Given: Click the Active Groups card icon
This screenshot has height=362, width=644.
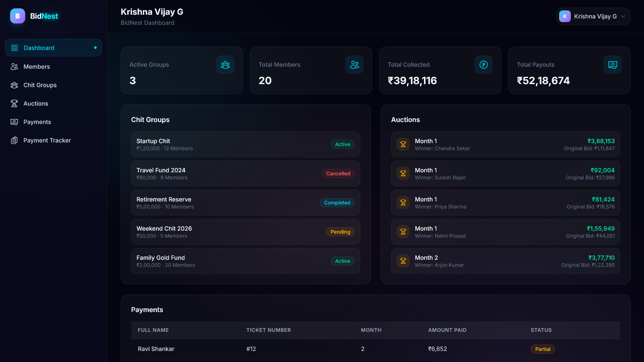Looking at the screenshot, I should tap(225, 65).
